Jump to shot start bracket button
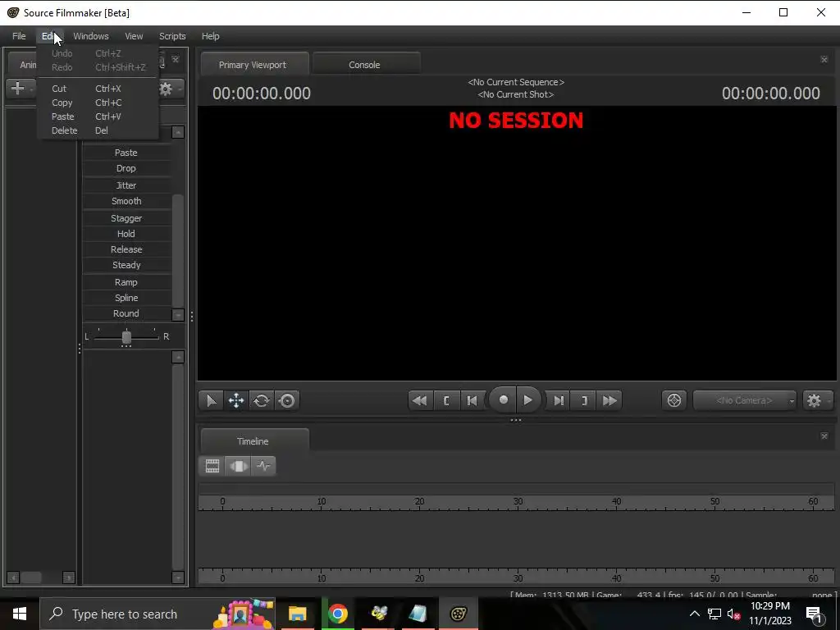Screen dimensions: 840x630 coord(446,400)
